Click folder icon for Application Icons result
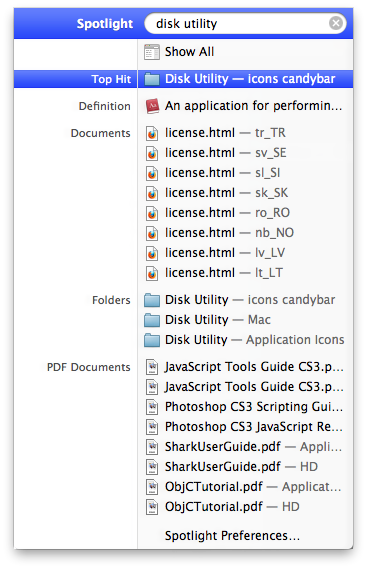Viewport: 367px width, 569px height. coord(152,340)
